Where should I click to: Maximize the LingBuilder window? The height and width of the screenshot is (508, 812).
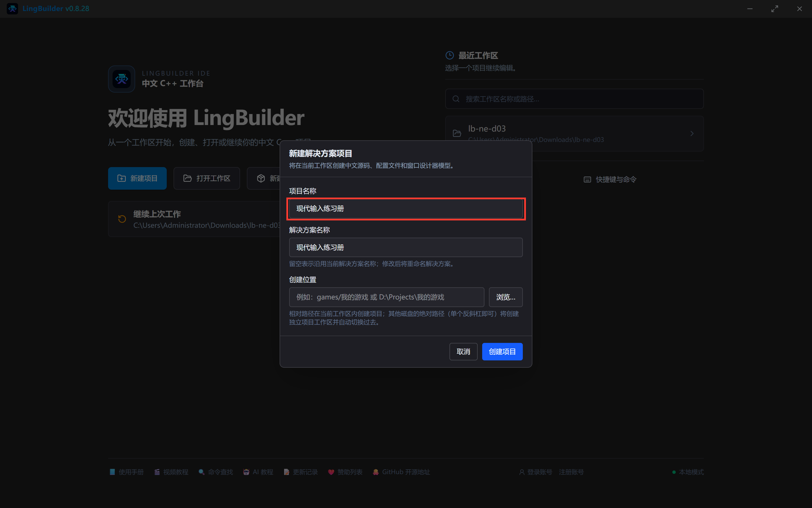point(775,9)
